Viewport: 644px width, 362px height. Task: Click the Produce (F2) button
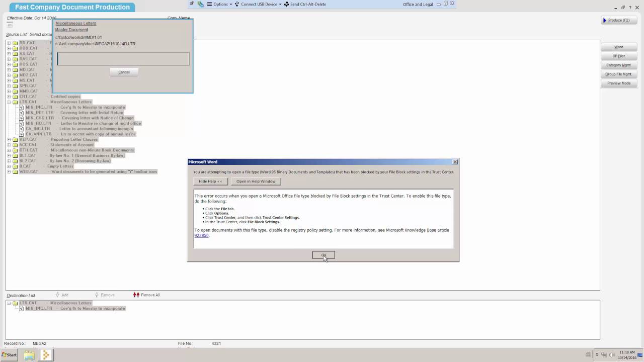coord(619,20)
